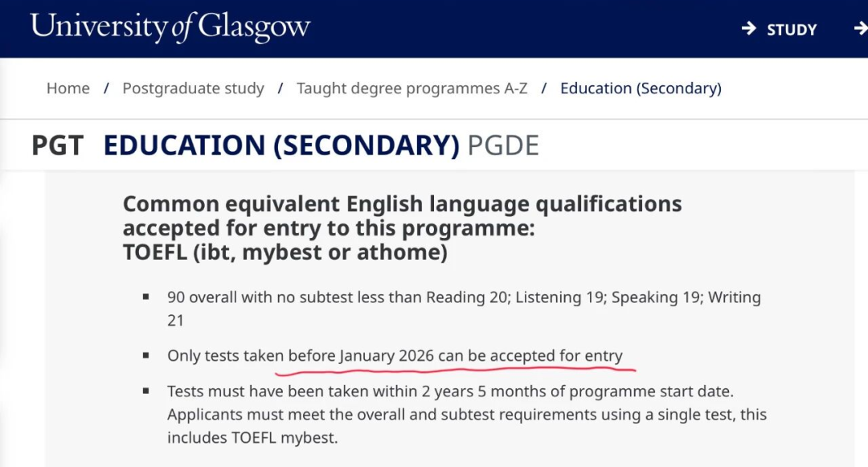This screenshot has width=868, height=467.
Task: Navigate to Taught degree programmes A-Z
Action: [411, 88]
